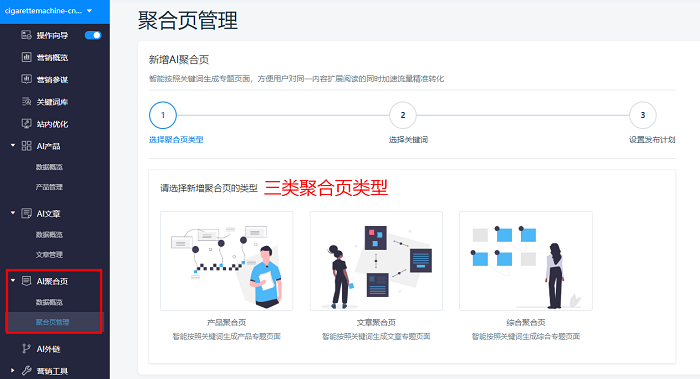Click the 产品聚合页 card title
This screenshot has width=700, height=379.
point(226,322)
